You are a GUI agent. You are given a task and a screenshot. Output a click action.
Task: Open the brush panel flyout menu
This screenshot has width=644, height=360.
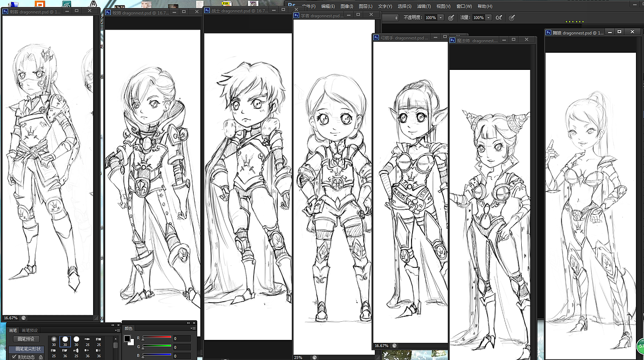point(118,330)
